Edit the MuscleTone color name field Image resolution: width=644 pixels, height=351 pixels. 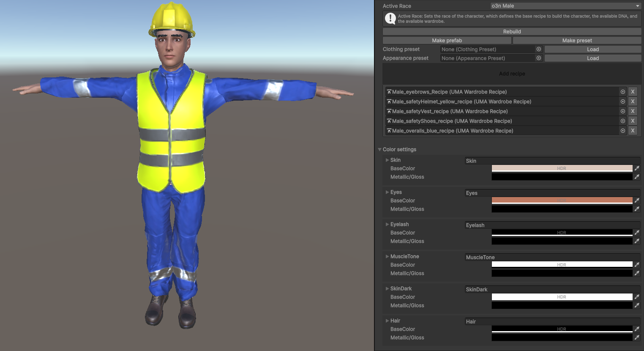[x=552, y=257]
